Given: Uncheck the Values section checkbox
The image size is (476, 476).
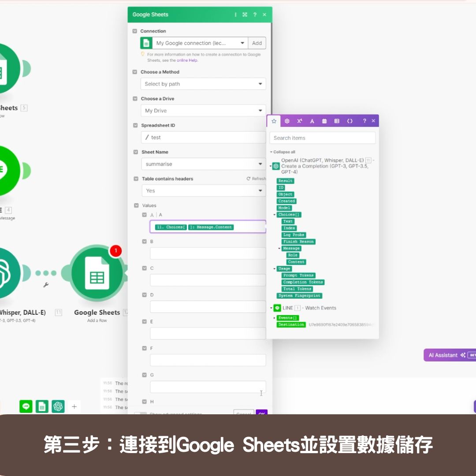Looking at the screenshot, I should pyautogui.click(x=136, y=205).
